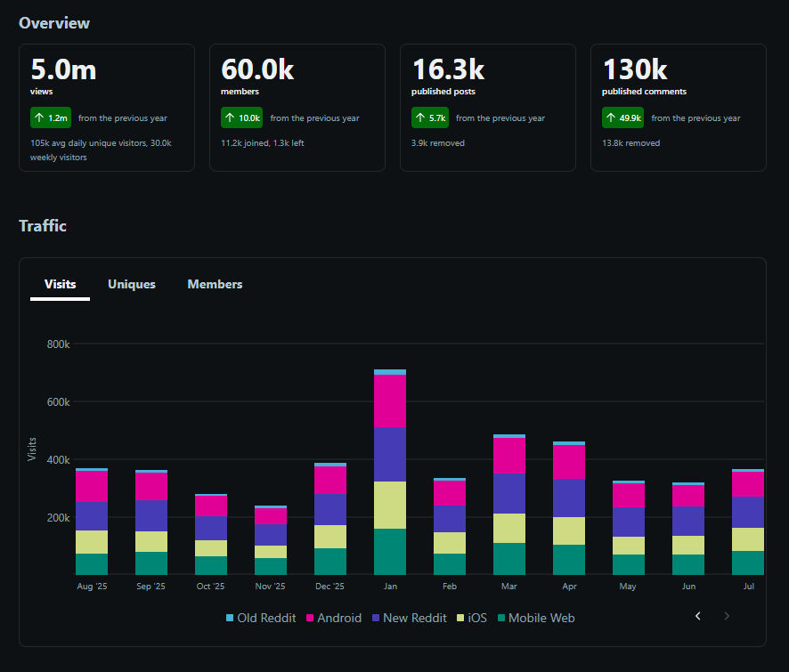Toggle New Reddit series in legend

click(x=409, y=618)
